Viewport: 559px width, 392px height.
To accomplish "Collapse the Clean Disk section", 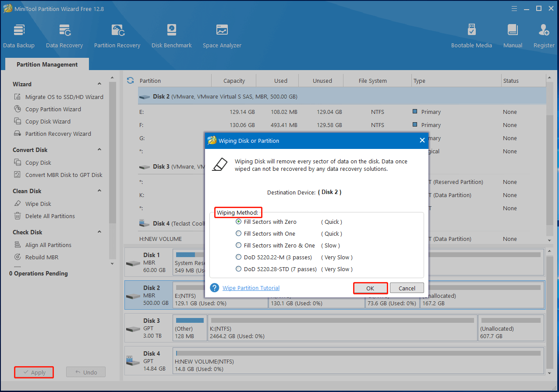I will coord(99,191).
